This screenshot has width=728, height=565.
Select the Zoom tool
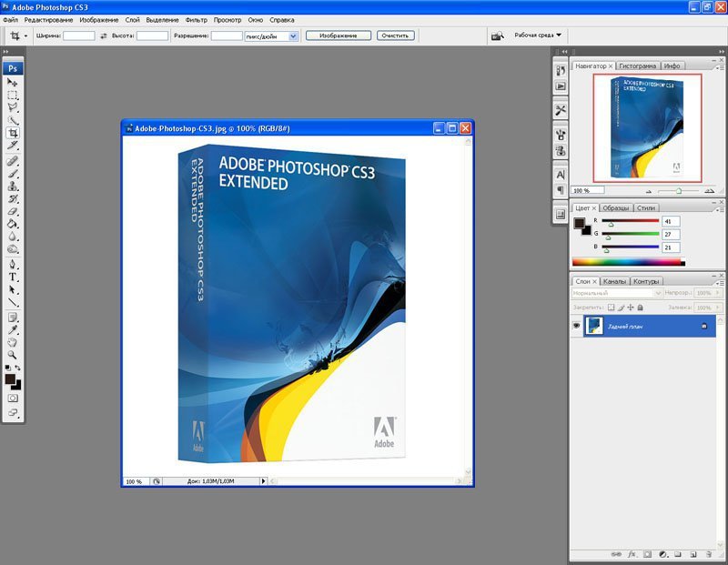(13, 355)
